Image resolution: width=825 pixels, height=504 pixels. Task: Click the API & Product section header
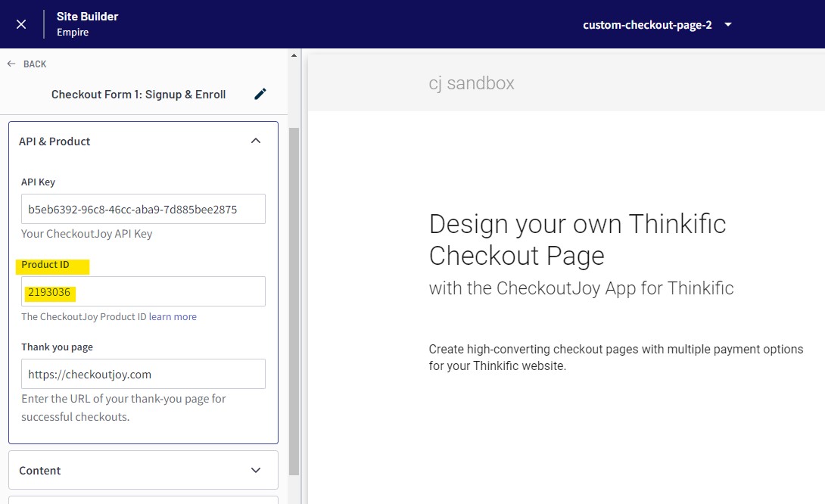tap(143, 141)
